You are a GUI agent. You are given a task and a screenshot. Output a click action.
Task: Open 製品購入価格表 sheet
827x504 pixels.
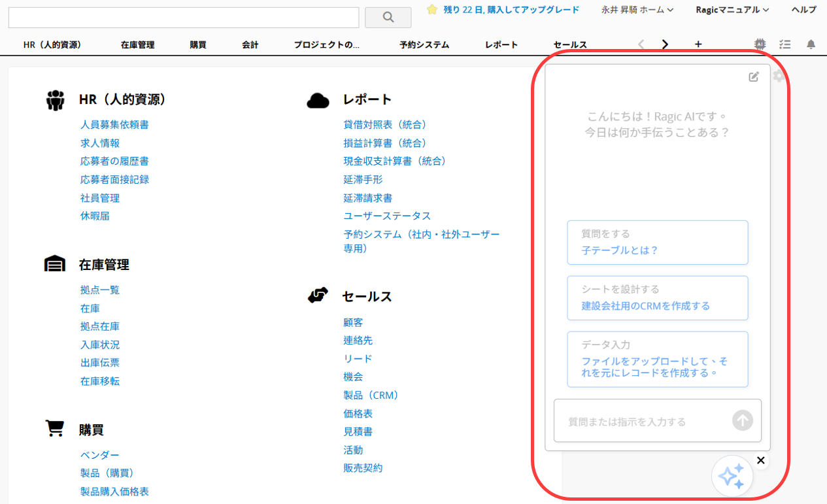(114, 492)
